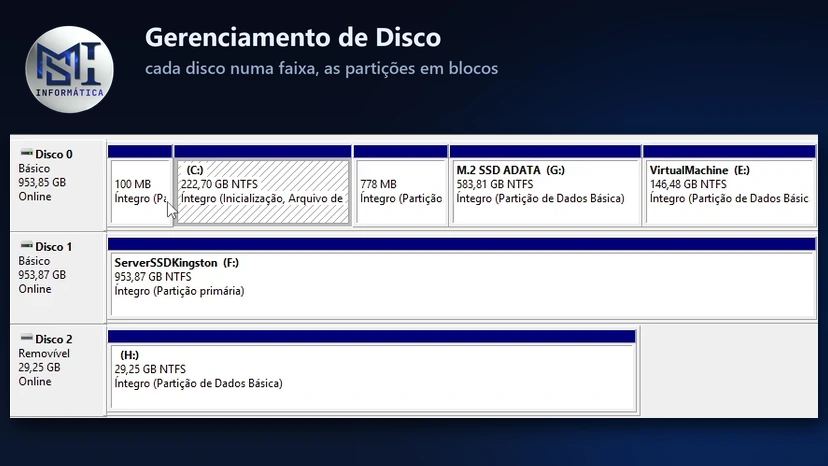Click Íntegro (Partição primária) text

pos(179,291)
